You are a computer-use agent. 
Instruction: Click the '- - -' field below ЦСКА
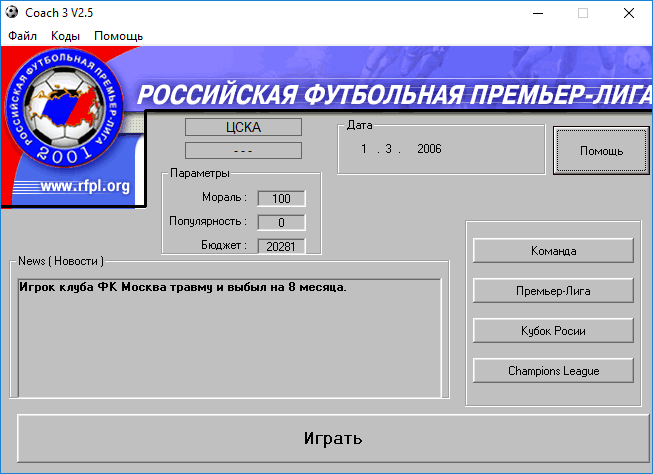[x=243, y=151]
